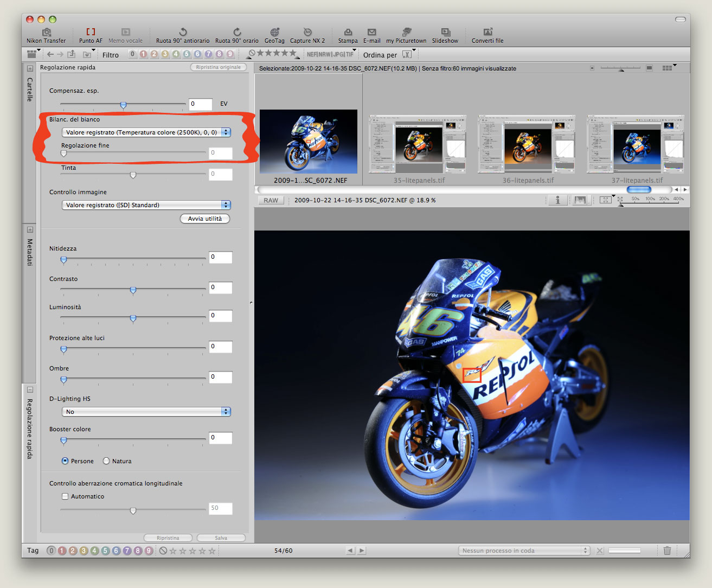Apply label 9 in the bottom Tag bar
Viewport: 712px width, 588px height.
[149, 551]
